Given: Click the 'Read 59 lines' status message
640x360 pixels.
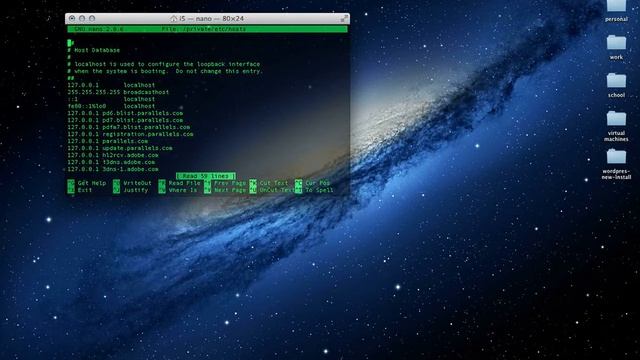Looking at the screenshot, I should point(206,176).
